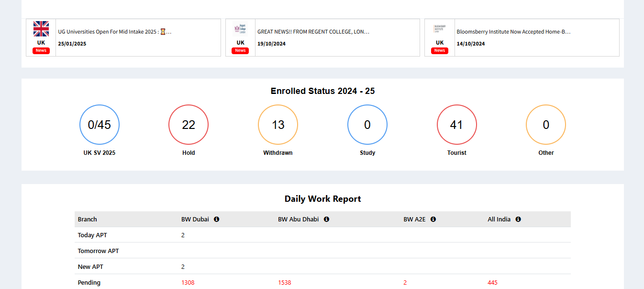Screen dimensions: 644x289
Task: Click the Study status circle
Action: tap(367, 125)
